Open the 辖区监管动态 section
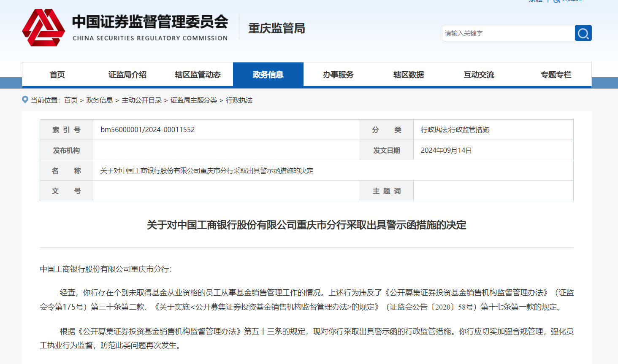The width and height of the screenshot is (618, 364). [x=198, y=74]
